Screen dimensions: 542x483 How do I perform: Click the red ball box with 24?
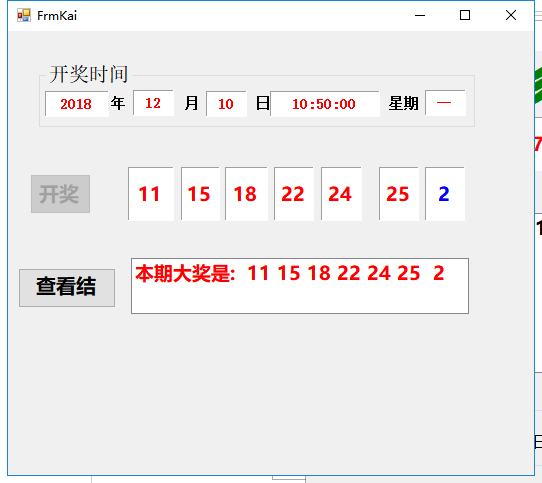coord(341,194)
